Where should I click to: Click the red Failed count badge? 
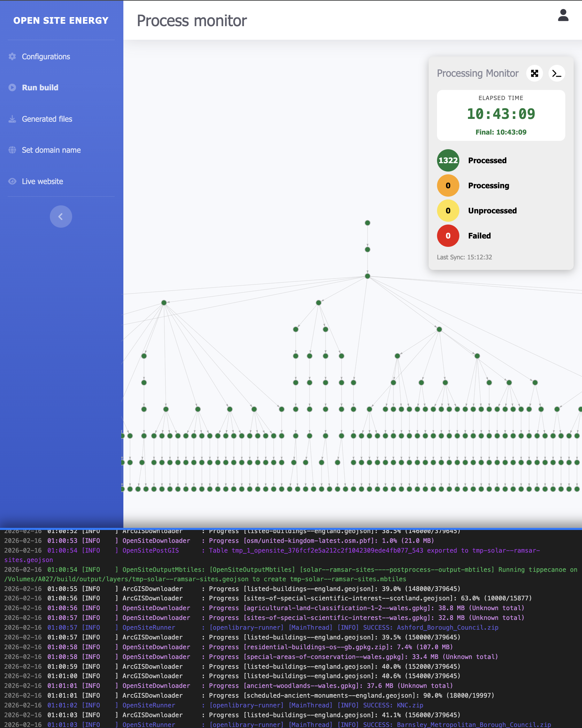coord(448,236)
